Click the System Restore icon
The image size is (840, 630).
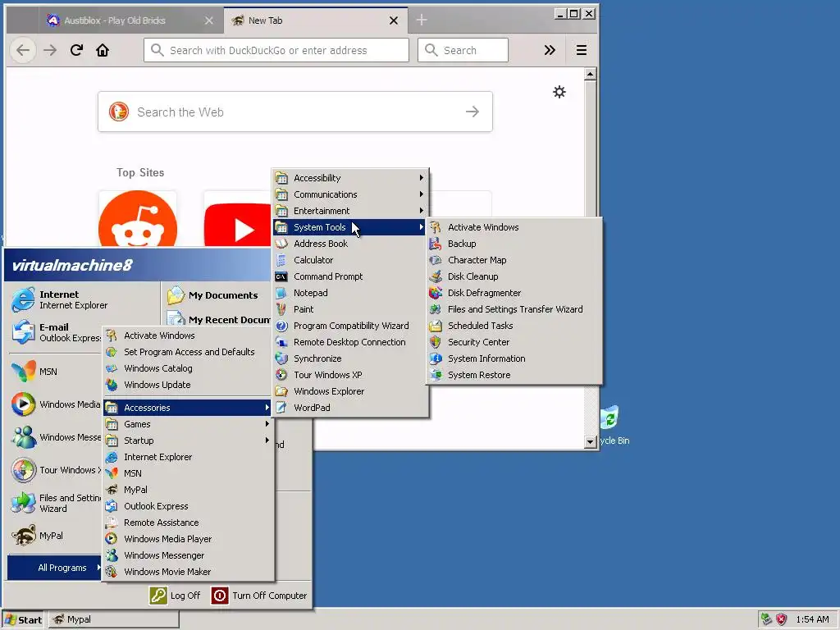[436, 375]
